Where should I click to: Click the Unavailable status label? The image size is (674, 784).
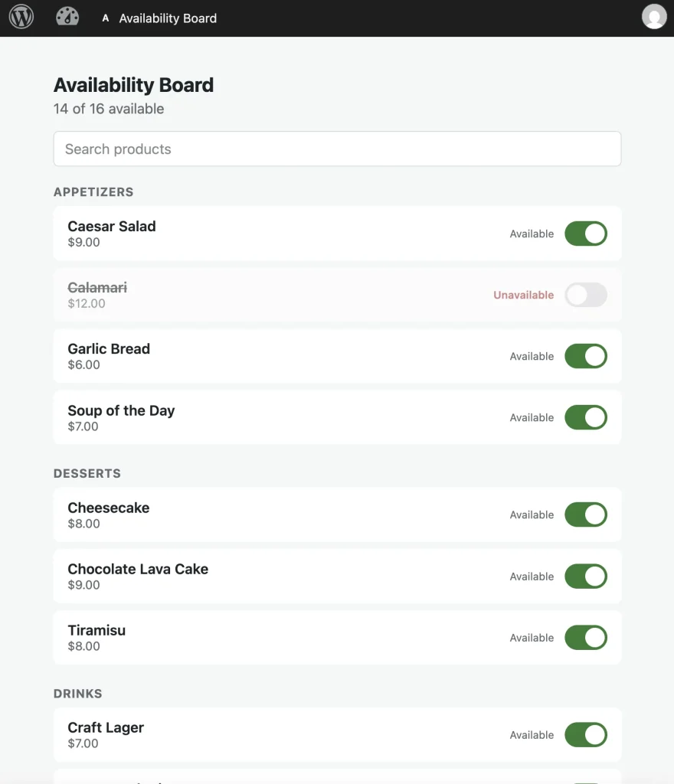click(524, 295)
